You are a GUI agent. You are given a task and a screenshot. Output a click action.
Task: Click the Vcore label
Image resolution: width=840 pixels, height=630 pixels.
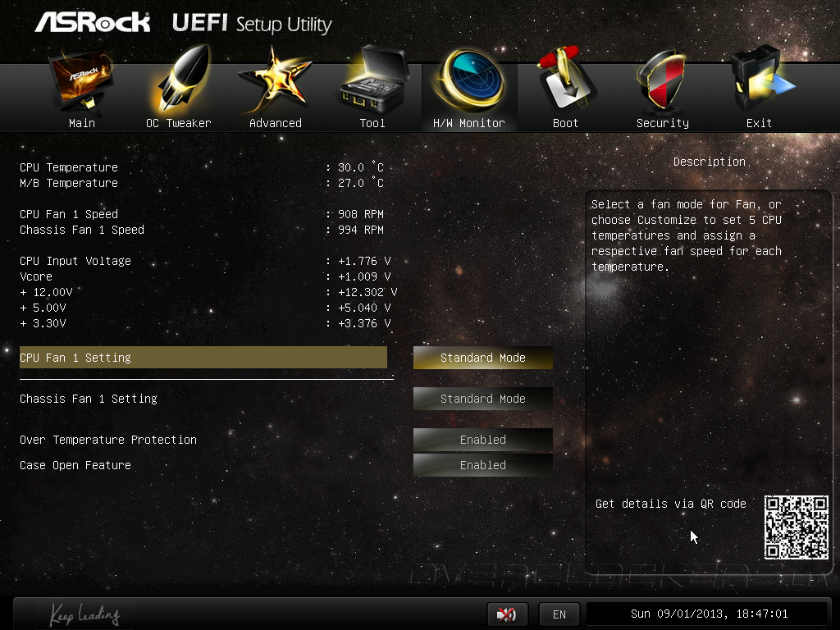click(x=36, y=276)
